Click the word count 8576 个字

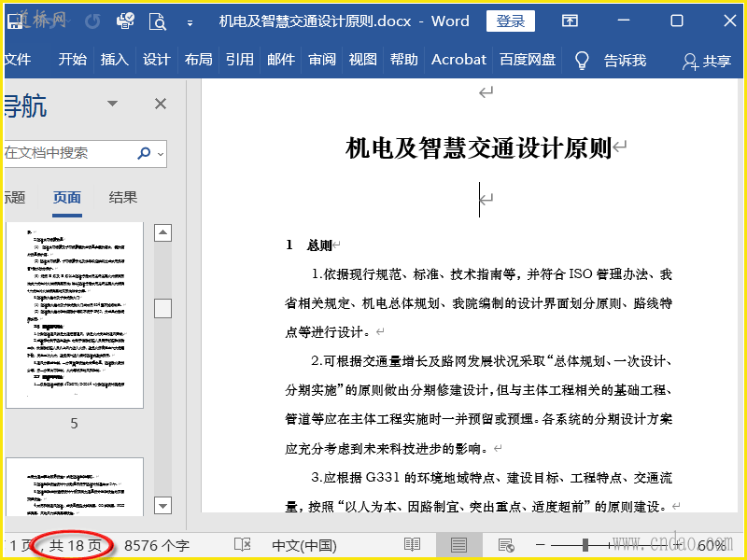(157, 546)
